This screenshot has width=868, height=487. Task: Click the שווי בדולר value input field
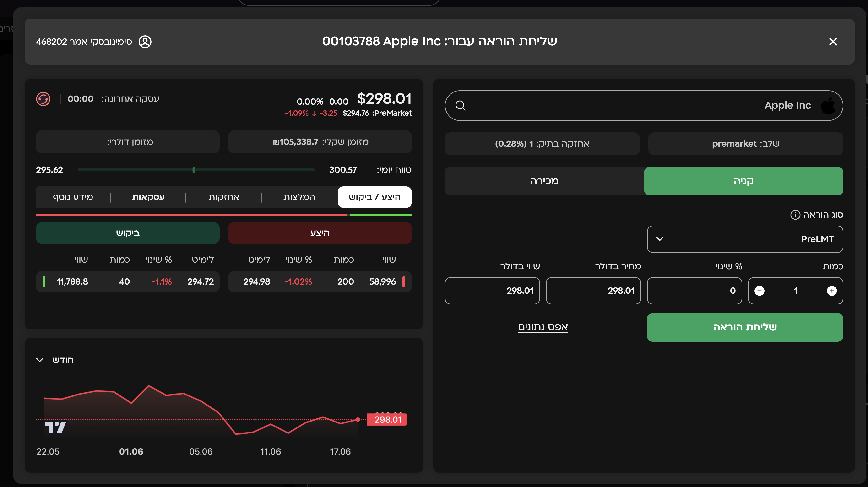pos(492,291)
